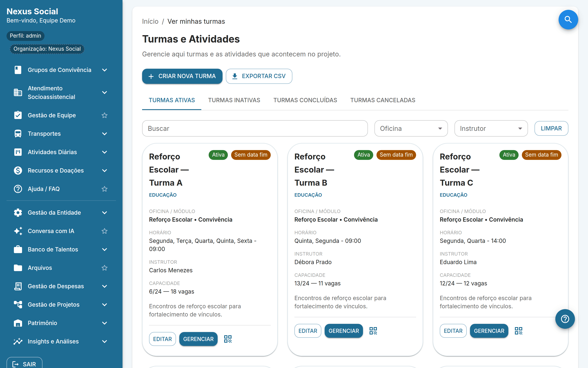Favorite Gestão de Equipe with star
This screenshot has width=588, height=368.
[x=105, y=115]
